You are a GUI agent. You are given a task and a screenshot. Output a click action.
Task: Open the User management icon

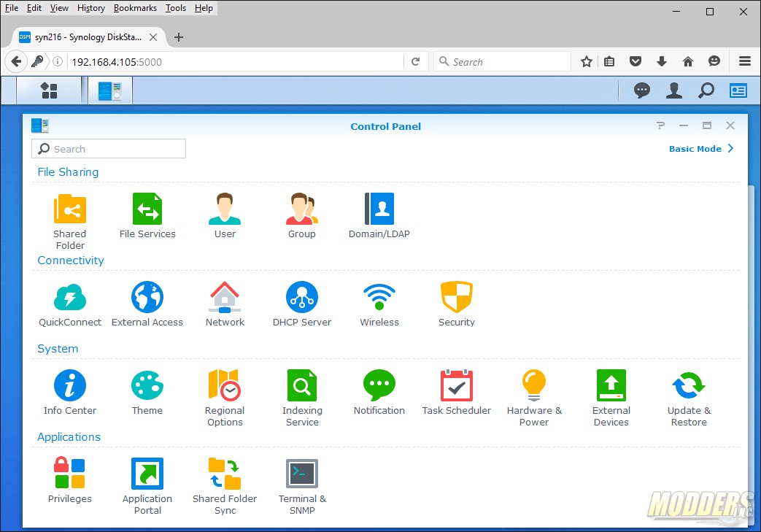click(x=225, y=216)
